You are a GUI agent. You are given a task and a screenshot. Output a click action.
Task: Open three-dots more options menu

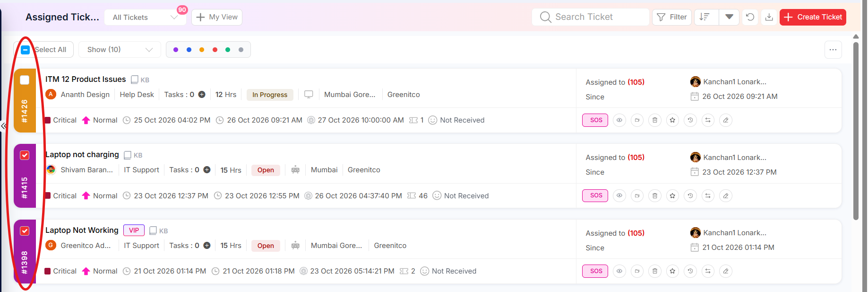833,50
